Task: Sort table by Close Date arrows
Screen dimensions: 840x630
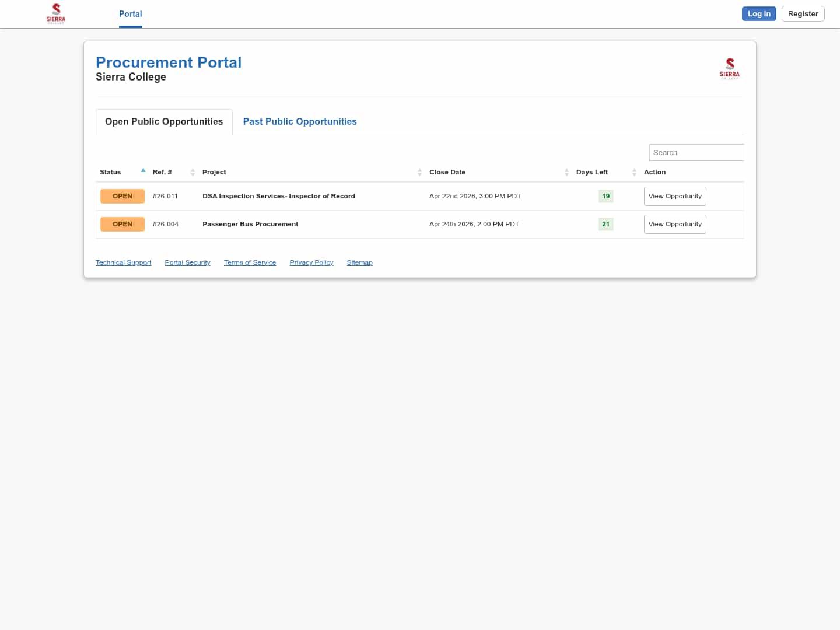Action: (566, 173)
